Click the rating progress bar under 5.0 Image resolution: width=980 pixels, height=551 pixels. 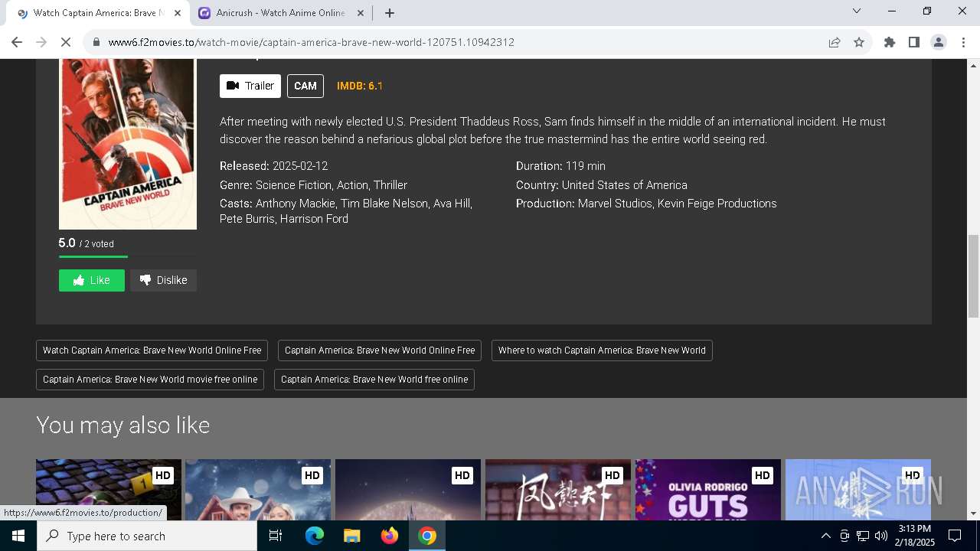coord(128,256)
